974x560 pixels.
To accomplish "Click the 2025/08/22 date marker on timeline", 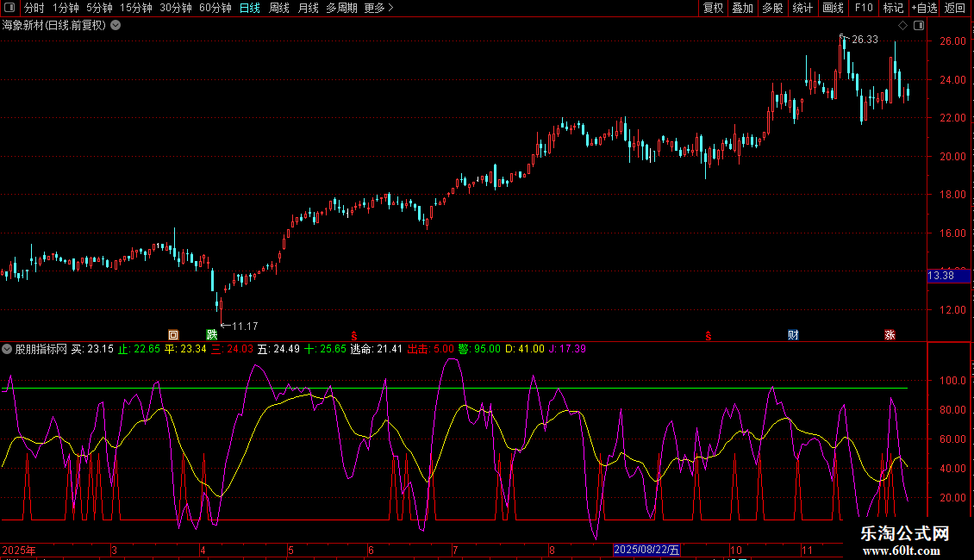I will (647, 550).
